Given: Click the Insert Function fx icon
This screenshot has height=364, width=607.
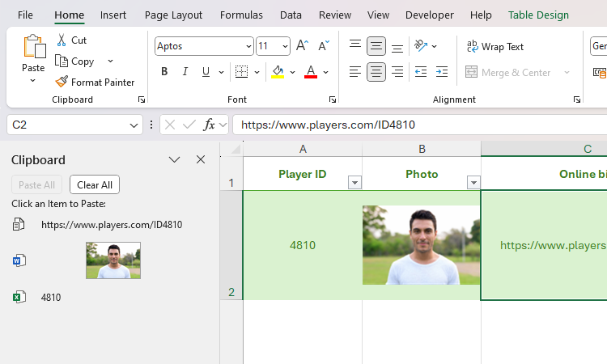Looking at the screenshot, I should coord(209,125).
